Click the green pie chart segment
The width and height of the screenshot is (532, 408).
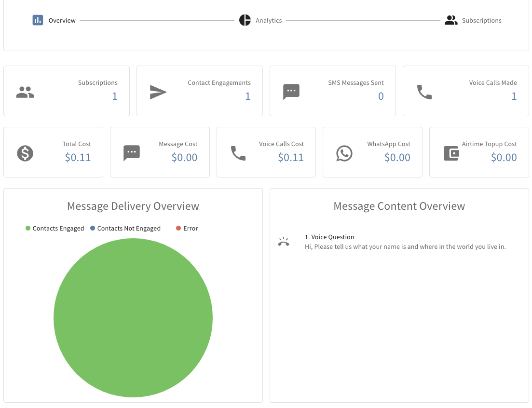point(133,318)
